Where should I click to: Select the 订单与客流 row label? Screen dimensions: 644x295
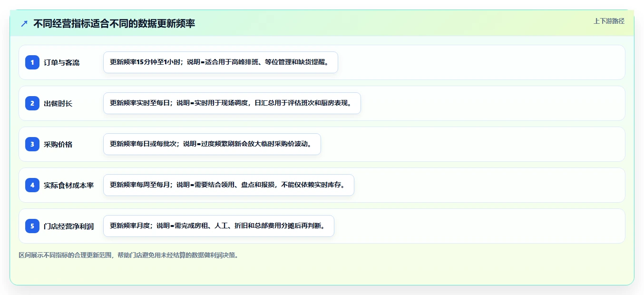coord(62,62)
